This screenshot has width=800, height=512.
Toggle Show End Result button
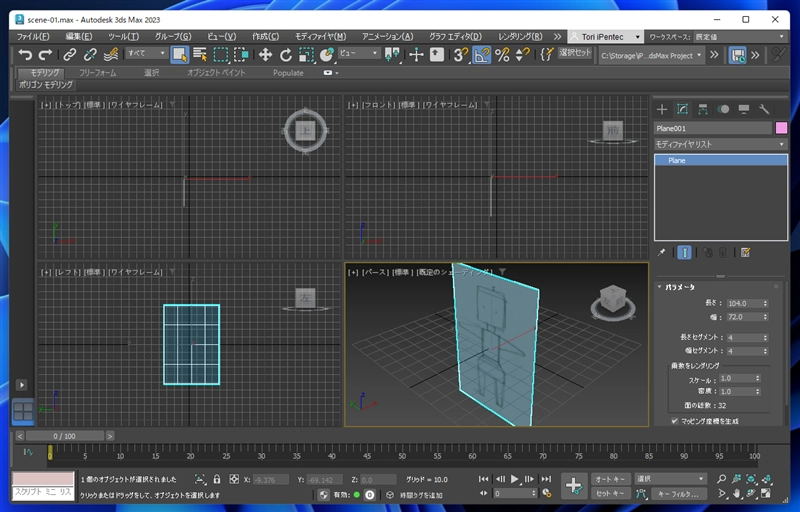tap(684, 252)
